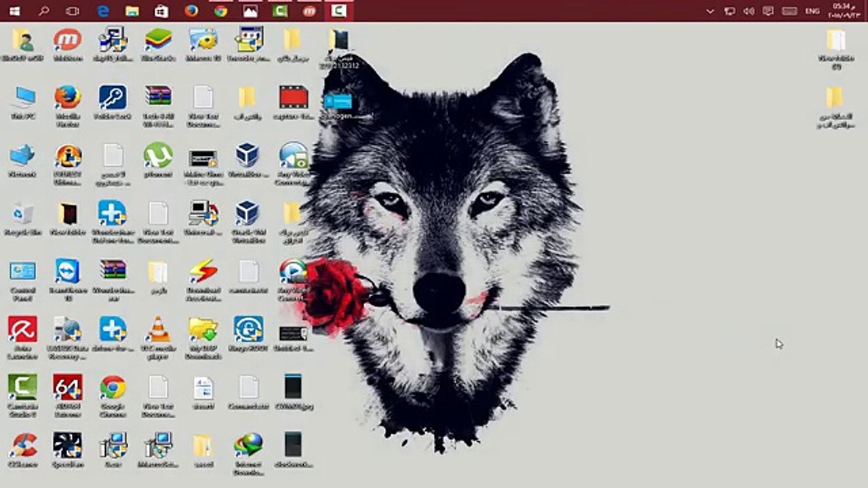Open the Microsoft Store taskbar icon
Image resolution: width=868 pixels, height=488 pixels.
(x=161, y=11)
